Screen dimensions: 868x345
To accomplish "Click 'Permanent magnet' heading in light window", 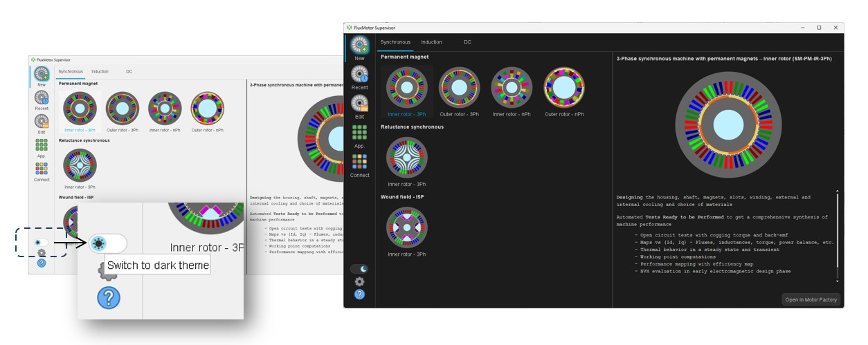I will 78,84.
